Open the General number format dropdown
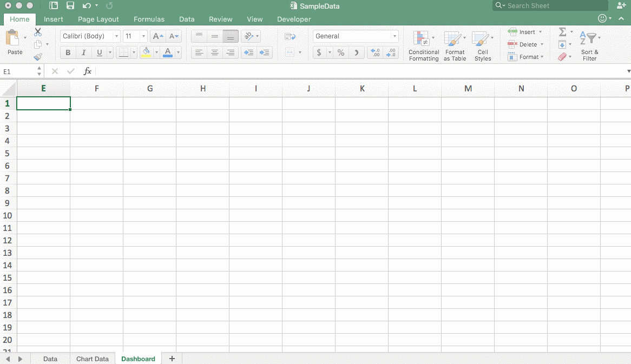631x364 pixels. (x=395, y=36)
